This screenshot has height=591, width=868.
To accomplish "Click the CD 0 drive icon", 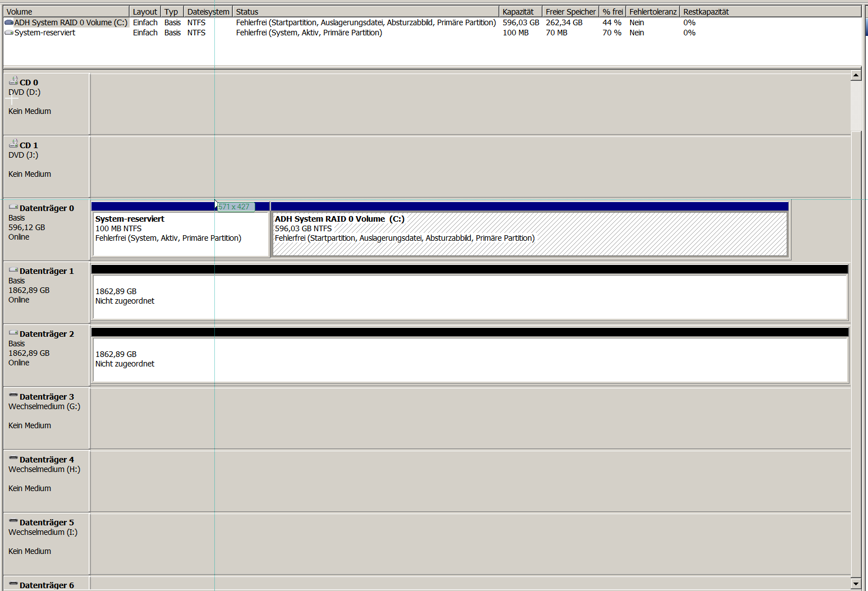I will [x=13, y=81].
